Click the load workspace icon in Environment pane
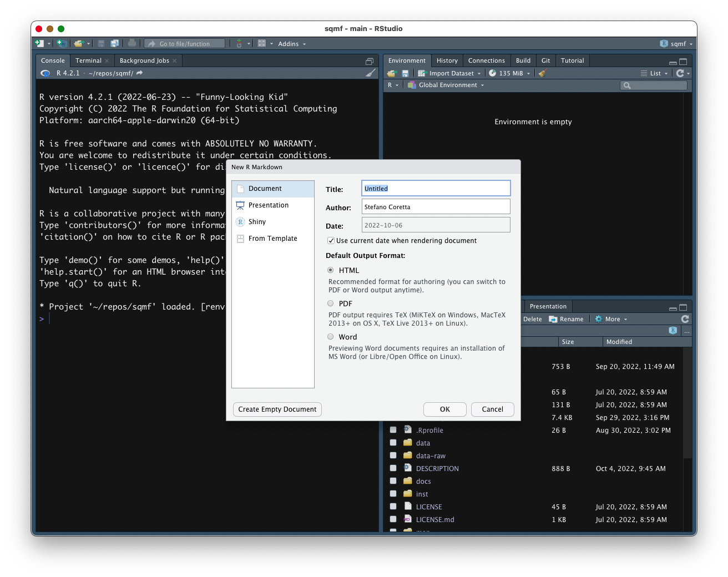This screenshot has width=728, height=577. coord(392,73)
